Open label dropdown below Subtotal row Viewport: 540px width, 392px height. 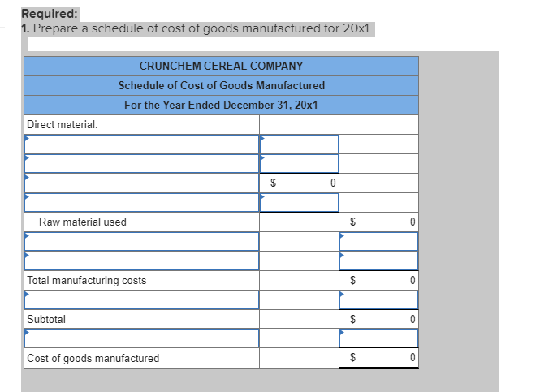[x=141, y=338]
